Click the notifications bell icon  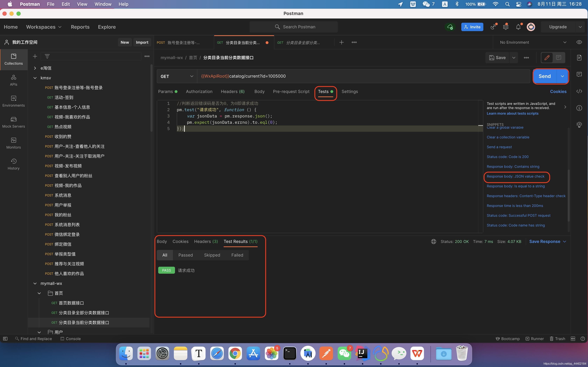518,27
